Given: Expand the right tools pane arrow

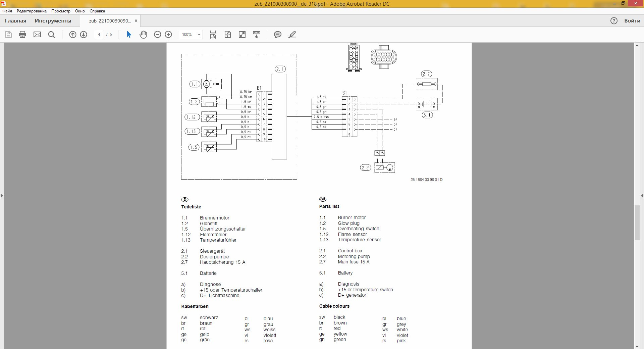Looking at the screenshot, I should click(x=642, y=196).
